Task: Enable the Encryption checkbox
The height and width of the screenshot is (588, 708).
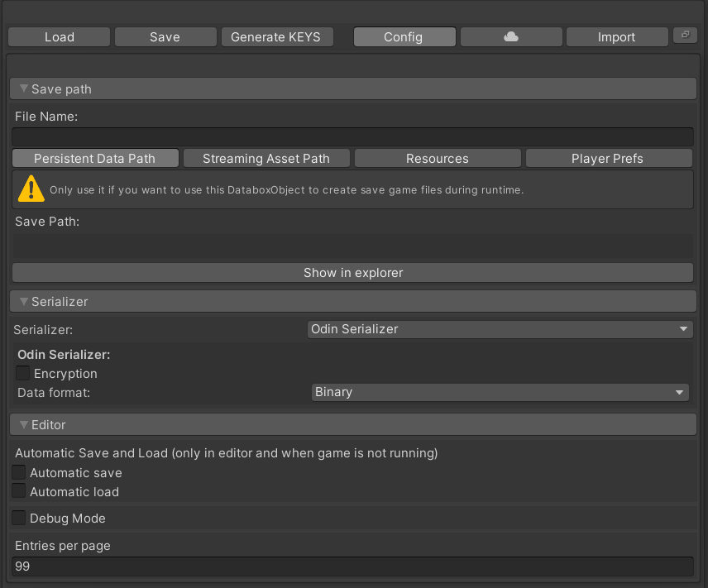Action: coord(23,374)
